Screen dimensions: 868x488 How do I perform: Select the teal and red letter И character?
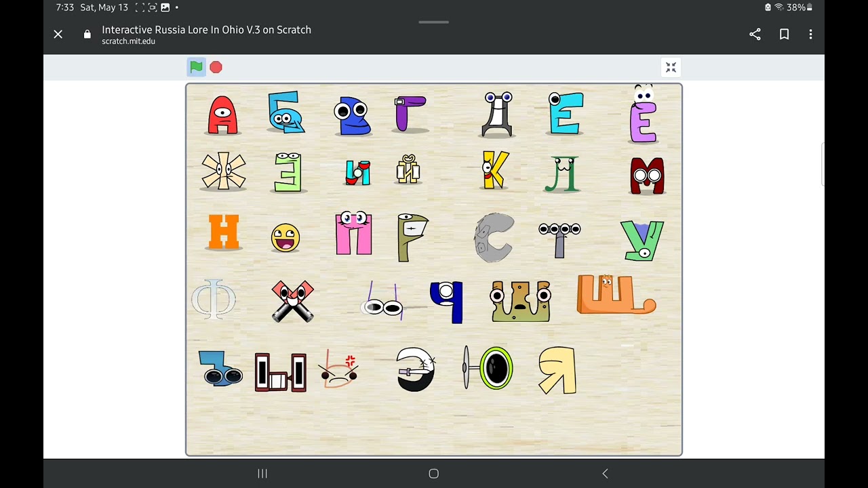(x=357, y=173)
